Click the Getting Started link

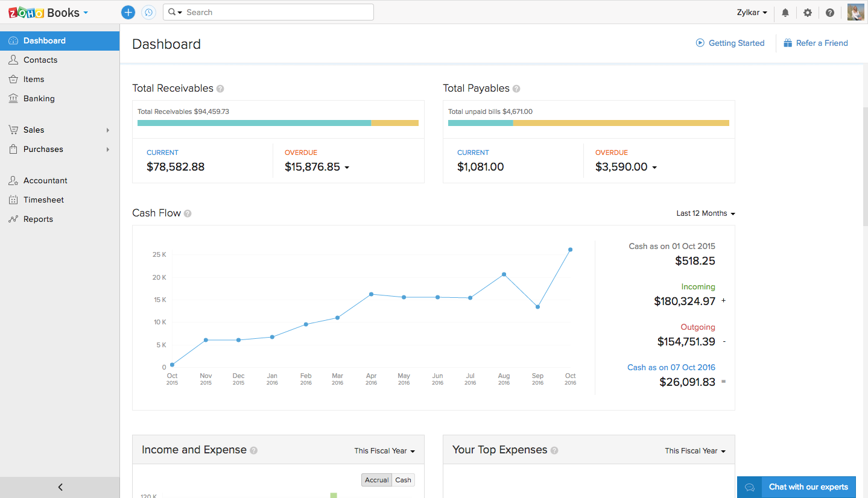point(730,43)
